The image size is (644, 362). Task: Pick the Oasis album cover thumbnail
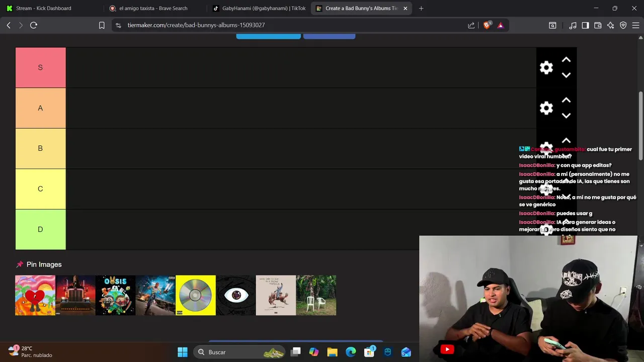tap(115, 295)
